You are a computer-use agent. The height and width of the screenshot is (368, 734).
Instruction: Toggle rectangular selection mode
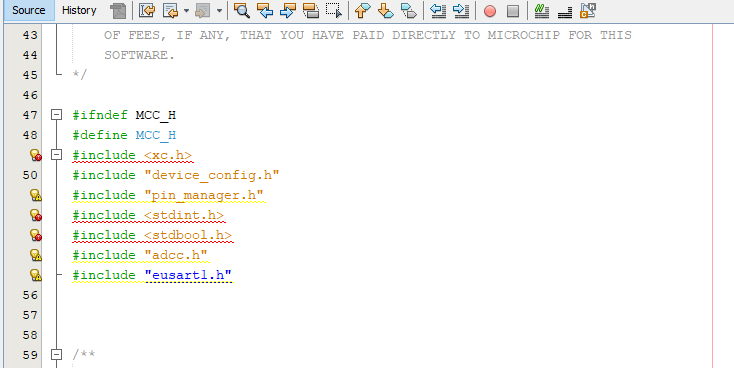[x=334, y=10]
